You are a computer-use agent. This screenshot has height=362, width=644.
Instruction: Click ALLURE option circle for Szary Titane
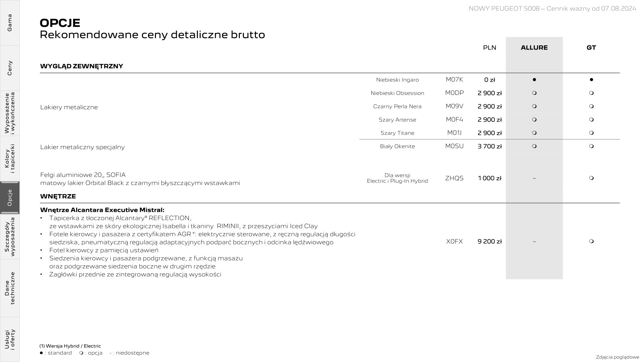(x=534, y=133)
